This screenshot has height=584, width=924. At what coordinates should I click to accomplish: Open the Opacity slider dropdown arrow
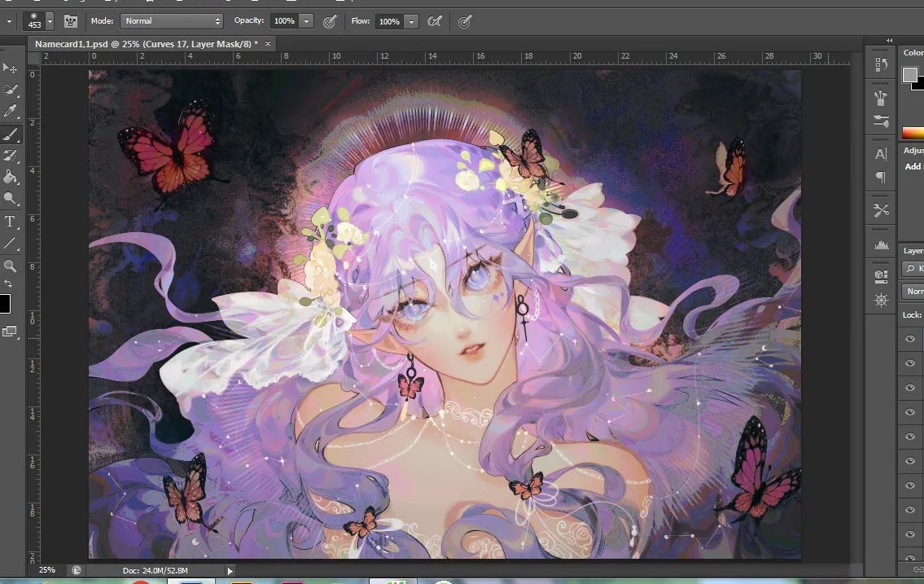coord(306,21)
